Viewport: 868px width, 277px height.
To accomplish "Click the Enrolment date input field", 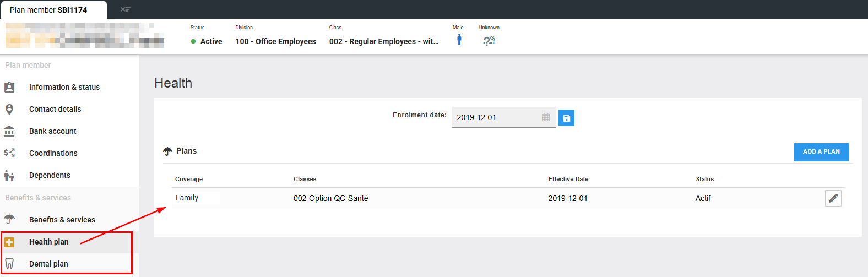I will coord(496,117).
